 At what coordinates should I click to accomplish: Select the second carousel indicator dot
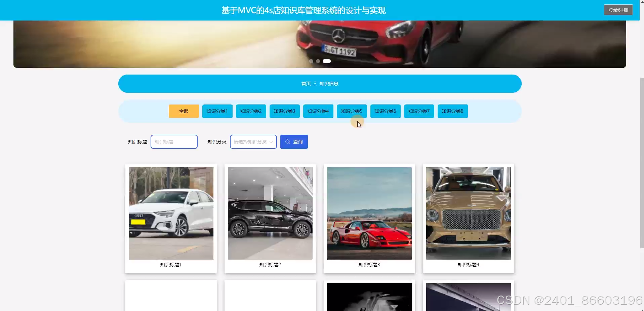pyautogui.click(x=318, y=61)
